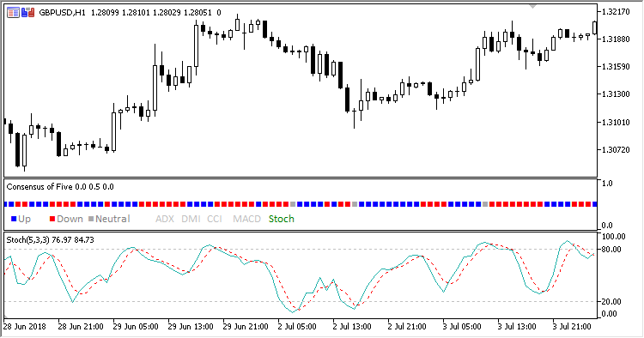Screen dimensions: 644x338
Task: Click the gray Neutral legend square
Action: (x=91, y=219)
